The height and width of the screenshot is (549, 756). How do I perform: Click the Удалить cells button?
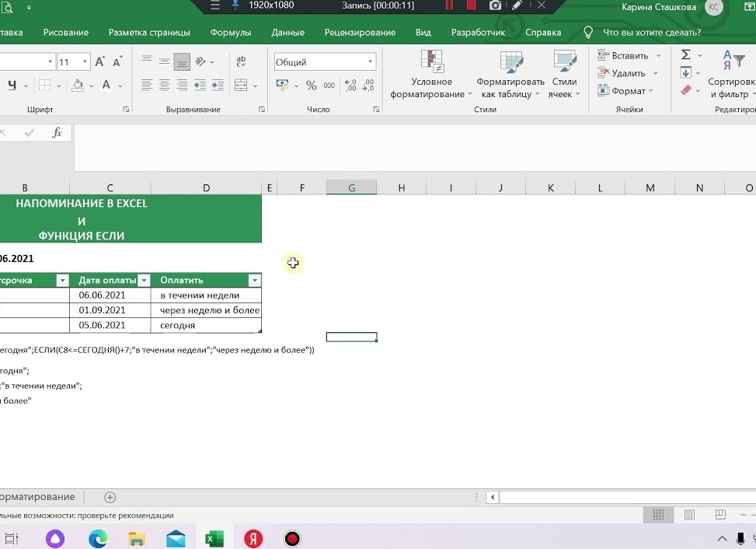pos(628,73)
